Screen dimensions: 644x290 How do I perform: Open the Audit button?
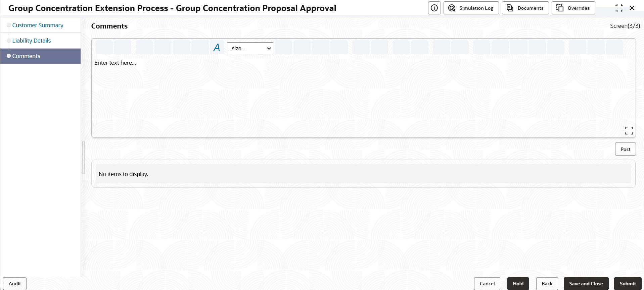click(x=15, y=284)
